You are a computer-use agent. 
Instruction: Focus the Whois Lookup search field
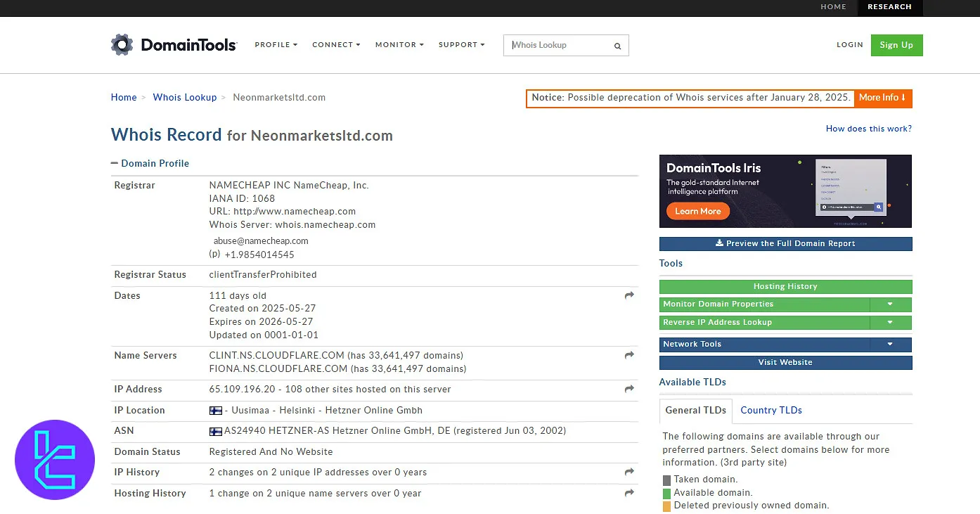[x=559, y=45]
